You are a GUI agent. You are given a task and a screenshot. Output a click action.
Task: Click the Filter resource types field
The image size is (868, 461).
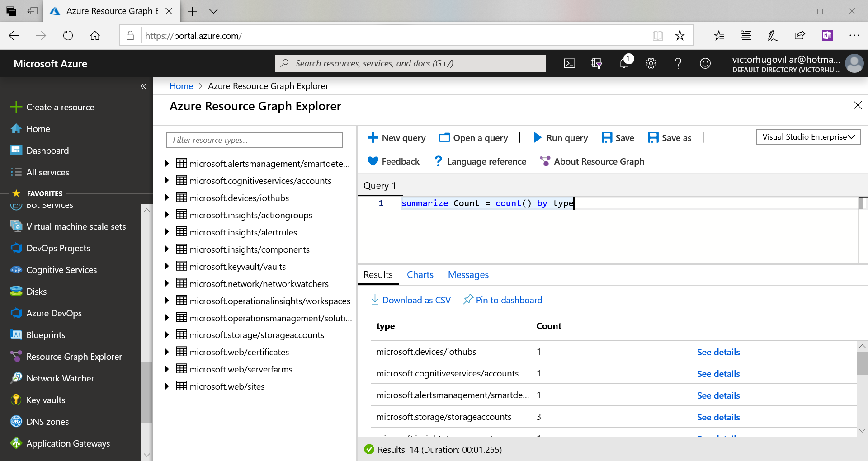pos(254,140)
